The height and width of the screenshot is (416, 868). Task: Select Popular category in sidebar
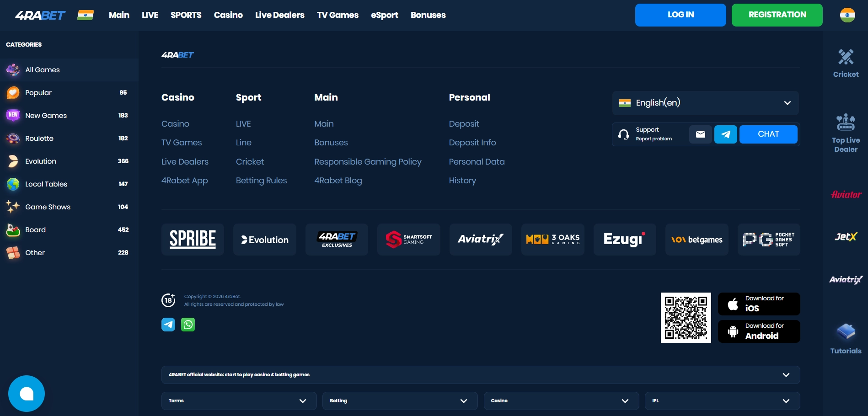[x=69, y=93]
